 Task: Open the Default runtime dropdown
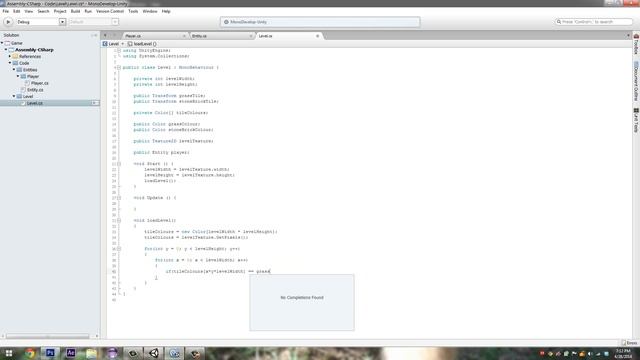[93, 22]
